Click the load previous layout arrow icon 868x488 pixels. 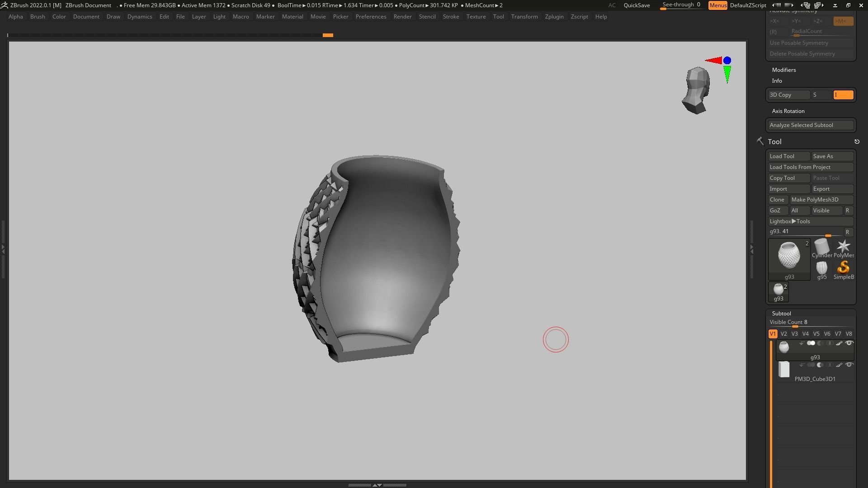776,5
